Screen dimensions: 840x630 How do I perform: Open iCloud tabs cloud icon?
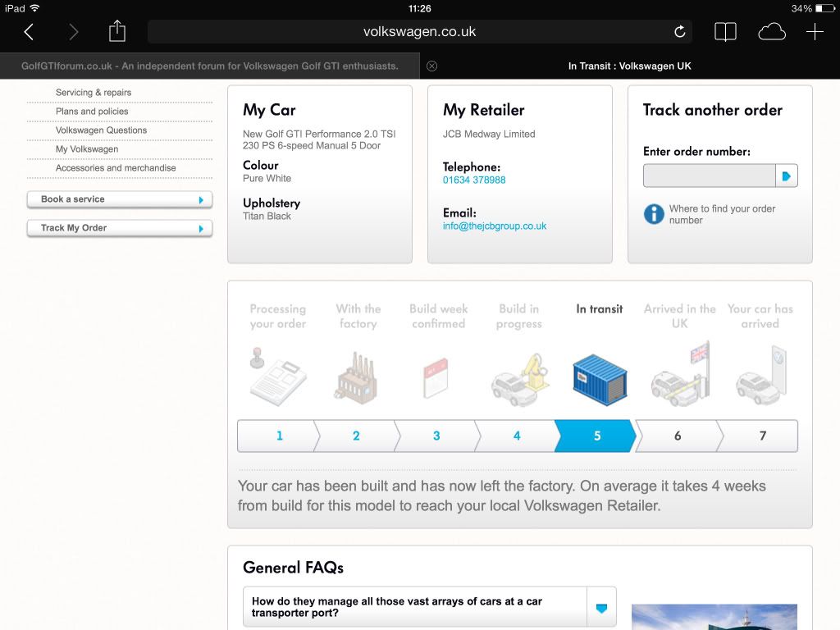[772, 32]
